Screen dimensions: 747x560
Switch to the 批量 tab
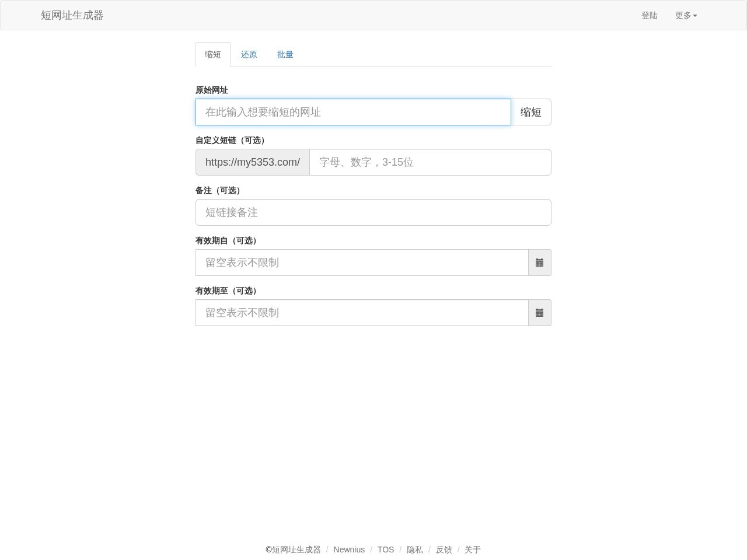[285, 54]
